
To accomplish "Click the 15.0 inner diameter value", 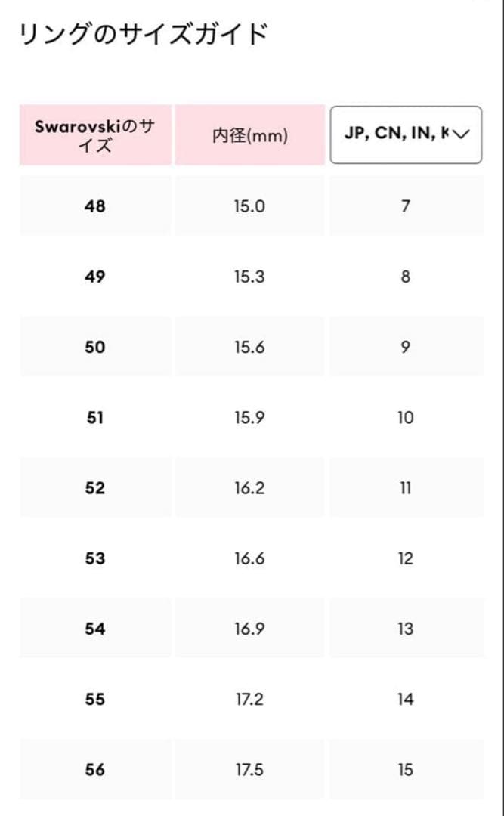I will tap(249, 206).
